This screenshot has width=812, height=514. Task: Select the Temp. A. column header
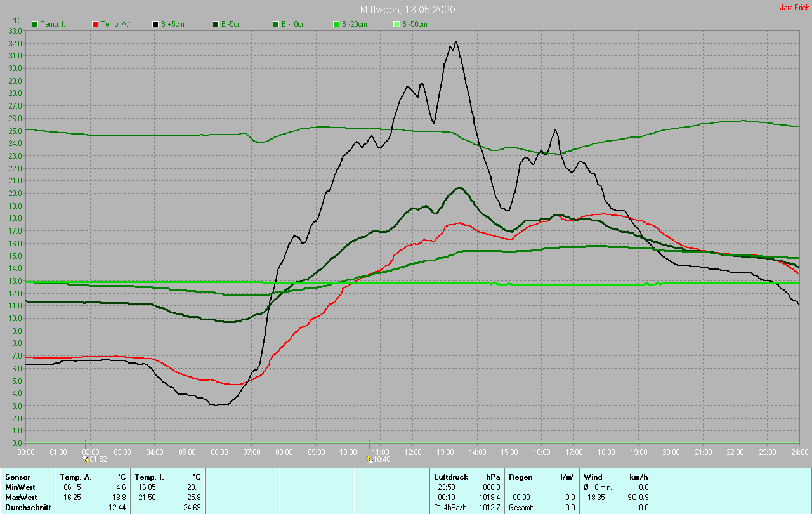point(75,477)
